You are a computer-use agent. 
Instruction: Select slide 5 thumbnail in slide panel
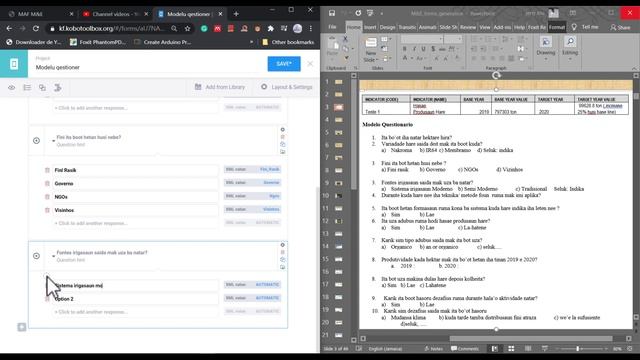click(x=339, y=133)
